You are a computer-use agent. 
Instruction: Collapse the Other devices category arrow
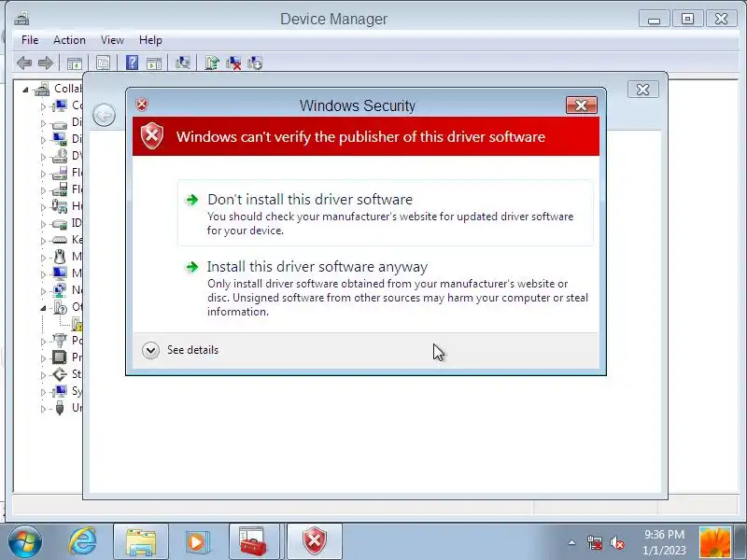(43, 308)
